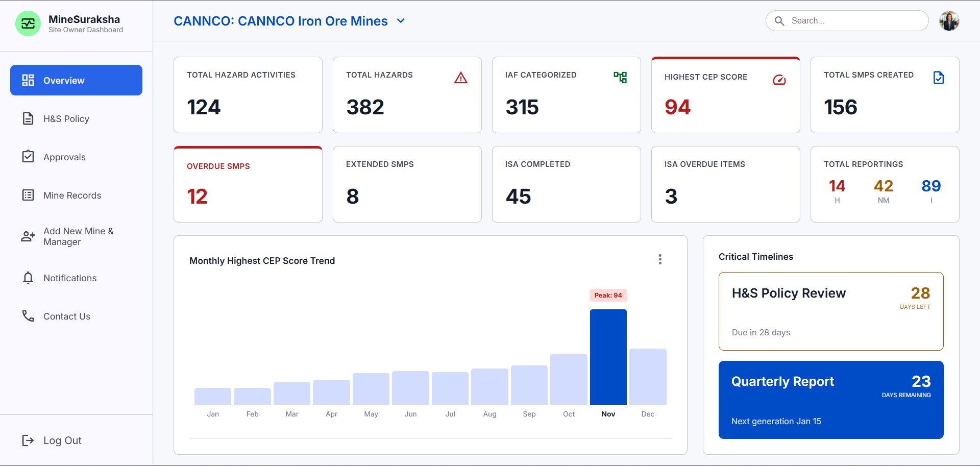Screen dimensions: 980x466
Task: Click the December bar in CEP chart
Action: point(648,377)
